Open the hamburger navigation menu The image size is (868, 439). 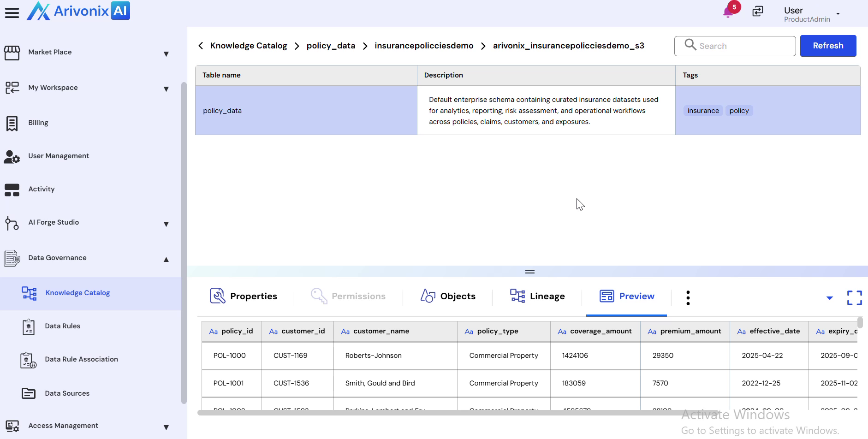pos(12,12)
